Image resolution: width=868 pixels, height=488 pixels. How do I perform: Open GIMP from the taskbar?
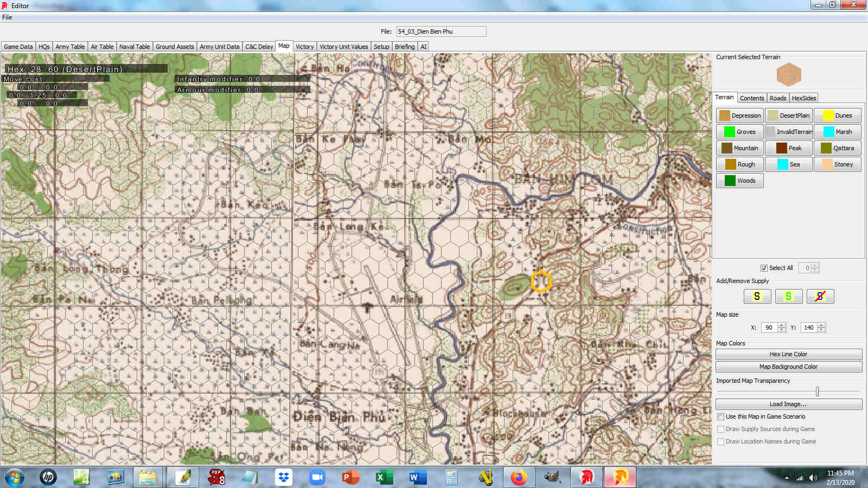[552, 477]
